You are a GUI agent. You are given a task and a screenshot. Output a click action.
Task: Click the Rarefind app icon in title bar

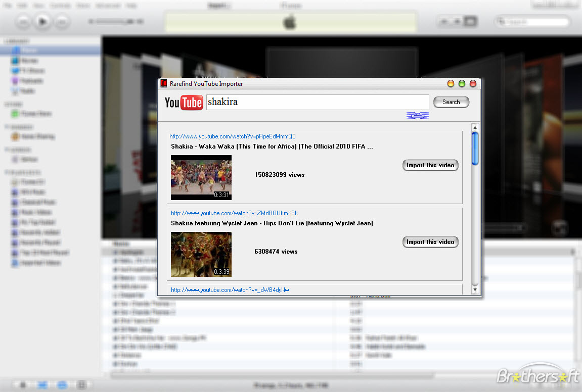[164, 83]
